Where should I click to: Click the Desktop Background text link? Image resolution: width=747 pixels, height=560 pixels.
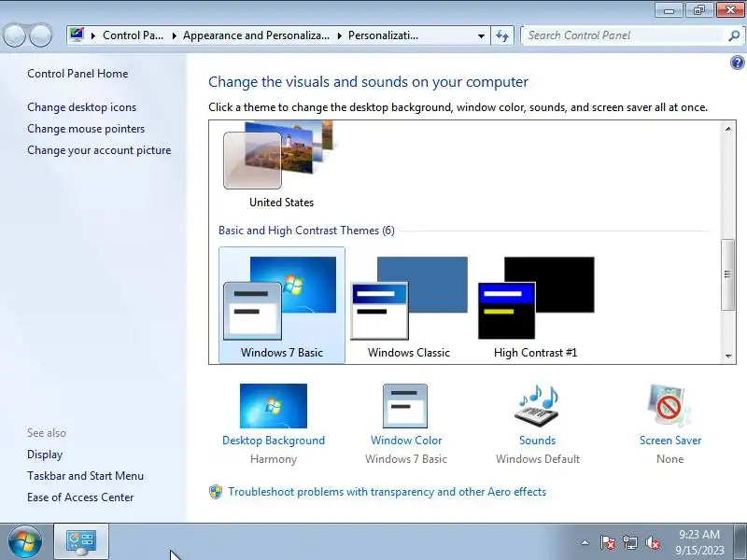(x=274, y=441)
